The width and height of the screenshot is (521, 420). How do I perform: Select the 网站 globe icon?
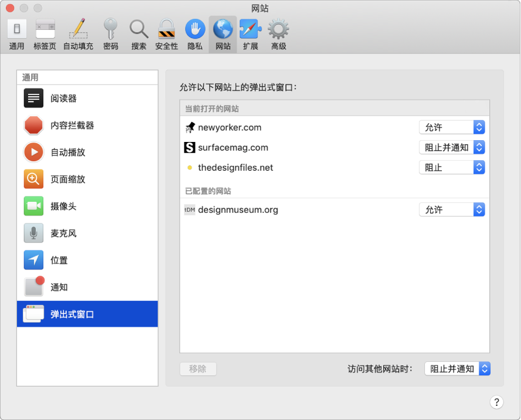tap(223, 29)
